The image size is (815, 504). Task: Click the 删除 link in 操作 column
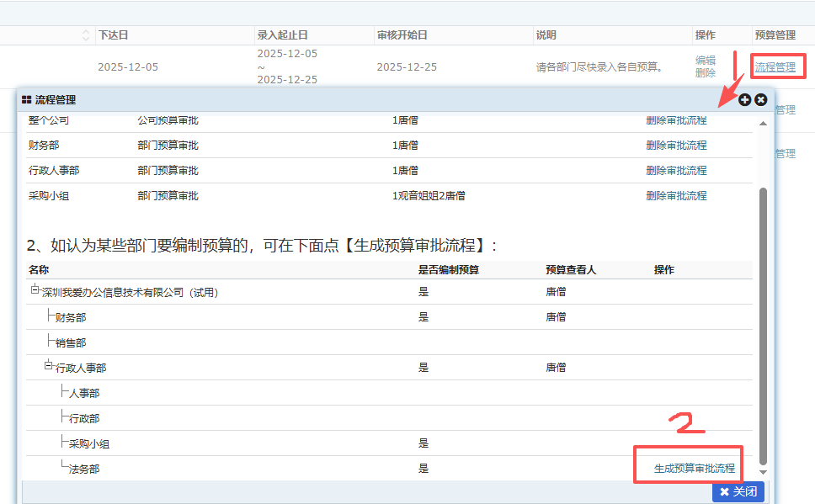[x=706, y=73]
